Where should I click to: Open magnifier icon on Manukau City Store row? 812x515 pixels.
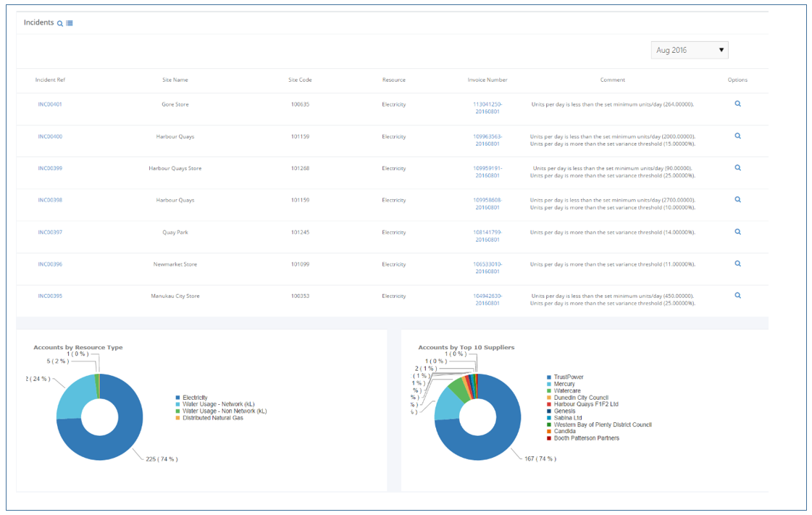[x=737, y=295]
